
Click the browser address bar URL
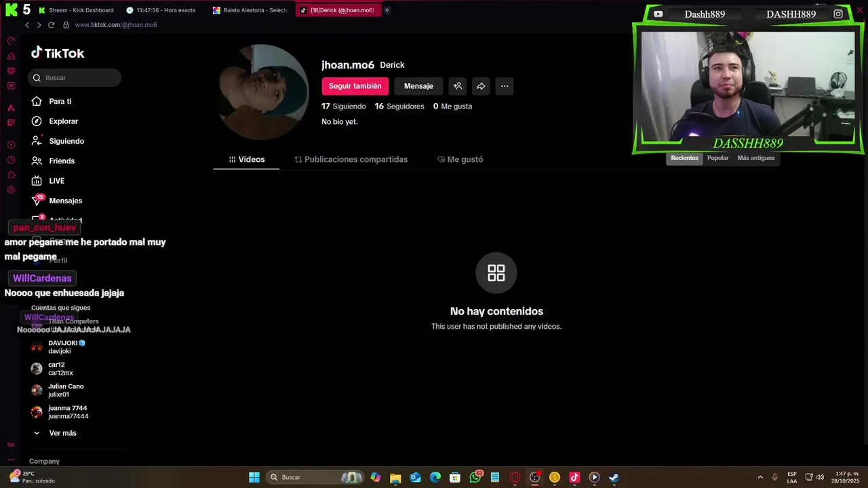pyautogui.click(x=116, y=25)
